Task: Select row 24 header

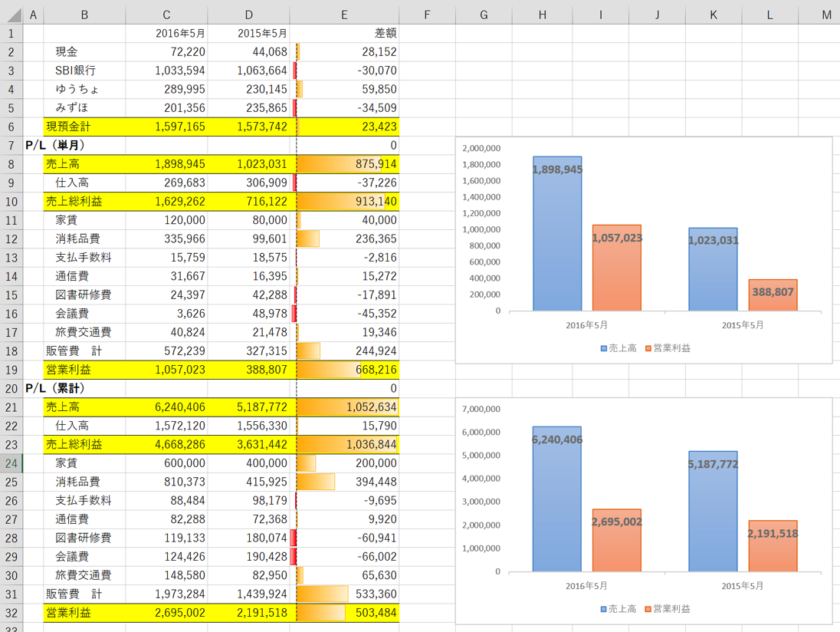Action: tap(11, 463)
